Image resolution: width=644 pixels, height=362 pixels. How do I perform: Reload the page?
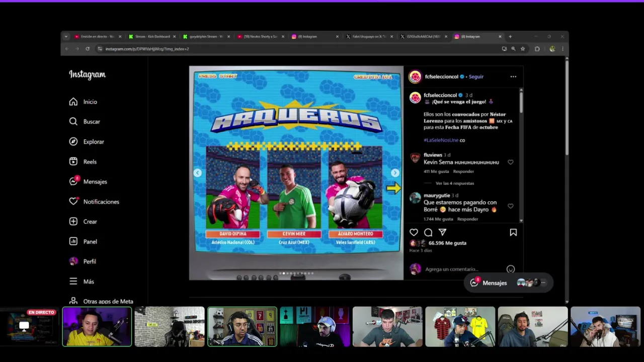click(x=88, y=49)
